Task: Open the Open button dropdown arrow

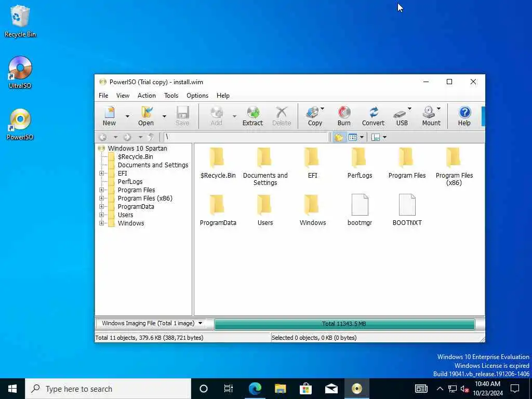Action: click(164, 116)
